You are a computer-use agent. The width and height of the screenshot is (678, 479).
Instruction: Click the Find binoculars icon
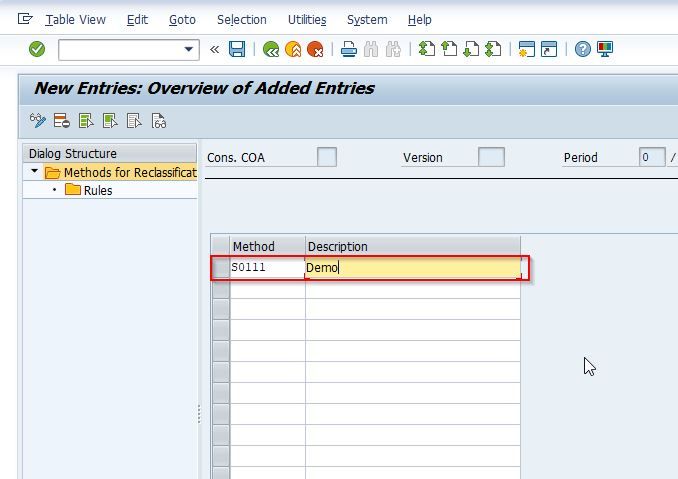pos(371,49)
